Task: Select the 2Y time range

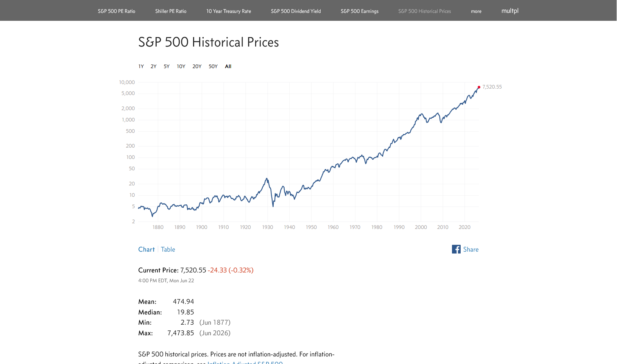Action: tap(153, 67)
